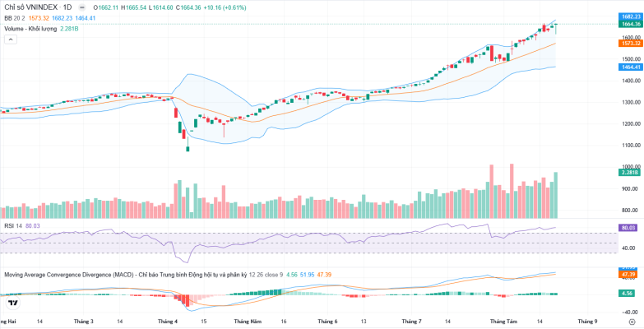The height and width of the screenshot is (329, 644).
Task: Select the Volume - Khối lượng indicator label
Action: [30, 29]
